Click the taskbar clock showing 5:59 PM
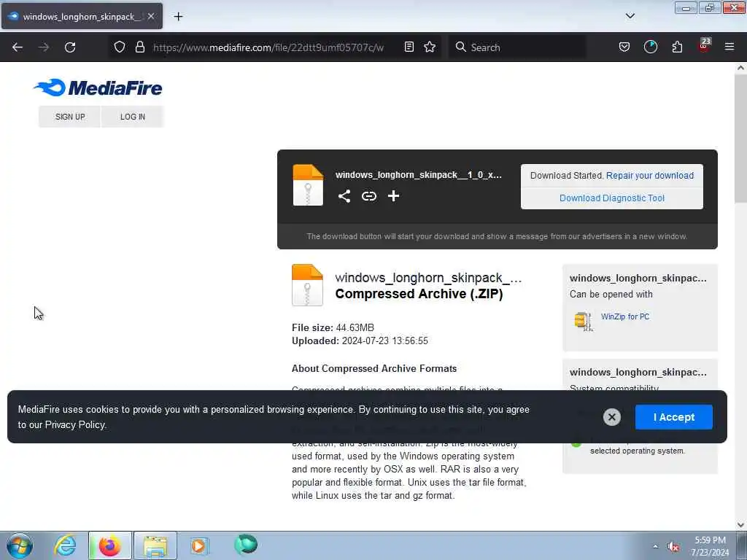This screenshot has height=560, width=747. pyautogui.click(x=710, y=546)
